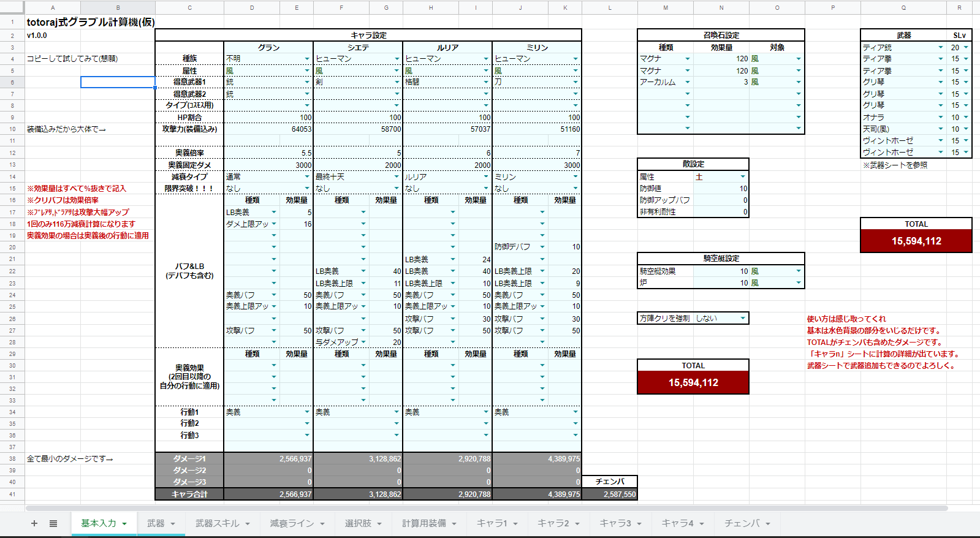Viewport: 980px width, 538px height.
Task: Open the ティア銃 weapon dropdown
Action: click(x=941, y=47)
